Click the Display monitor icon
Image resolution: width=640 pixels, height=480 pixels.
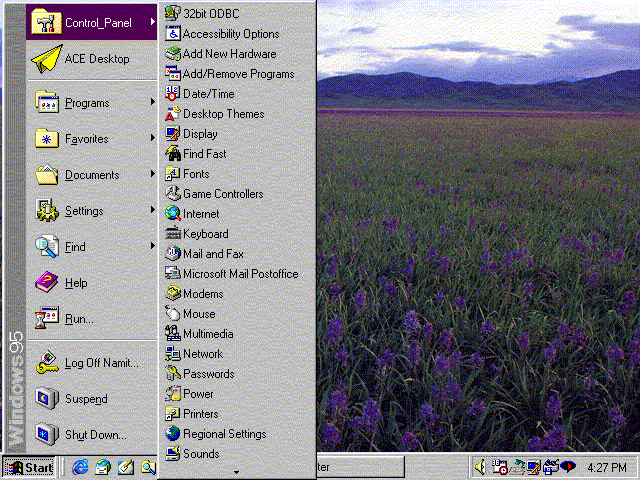pos(173,133)
